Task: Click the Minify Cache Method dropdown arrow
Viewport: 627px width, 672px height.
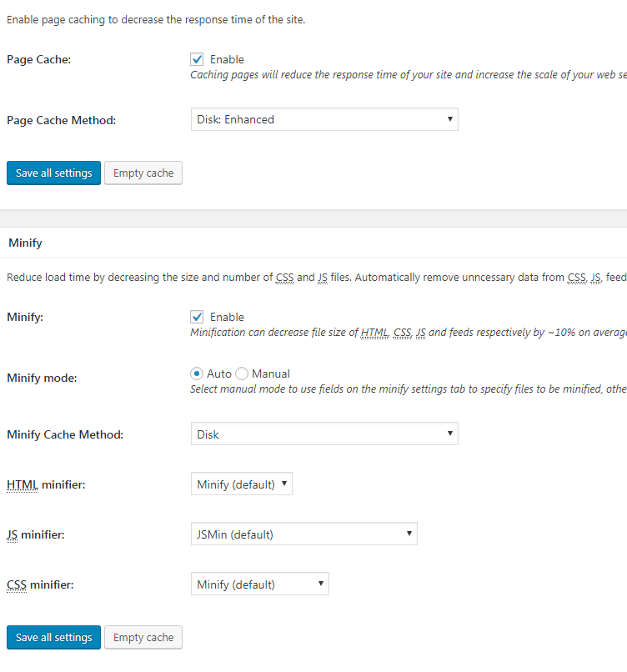Action: coord(450,434)
